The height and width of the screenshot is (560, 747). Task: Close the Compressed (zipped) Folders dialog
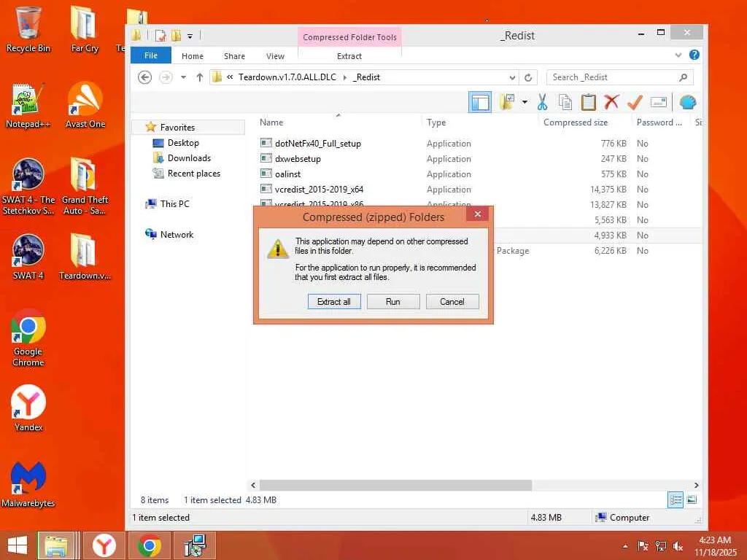tap(477, 214)
